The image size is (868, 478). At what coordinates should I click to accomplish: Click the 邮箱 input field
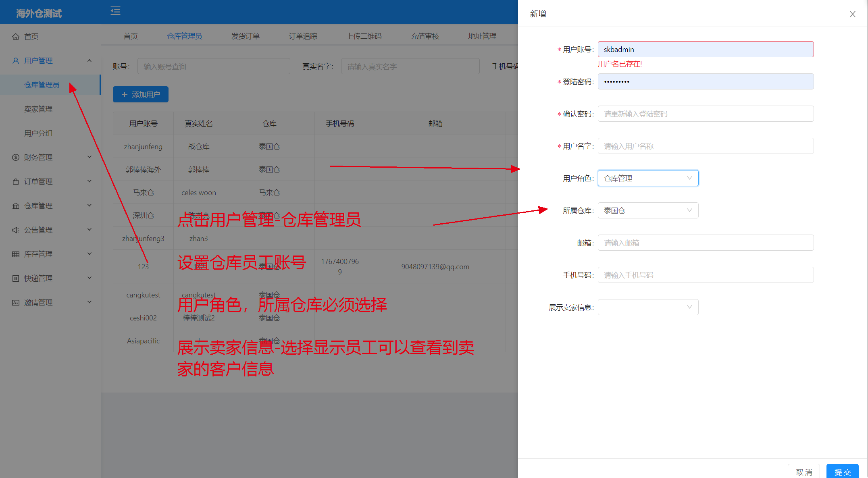[706, 243]
